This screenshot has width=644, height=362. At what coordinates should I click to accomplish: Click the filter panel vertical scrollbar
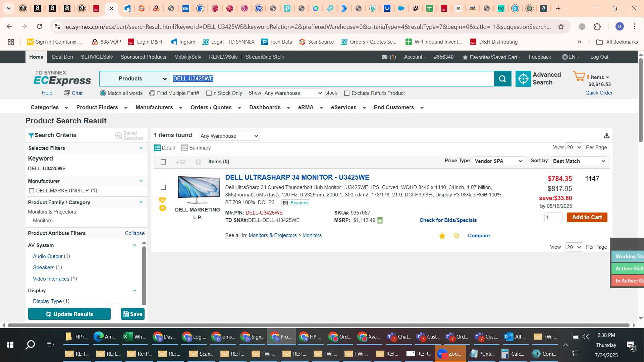144,275
